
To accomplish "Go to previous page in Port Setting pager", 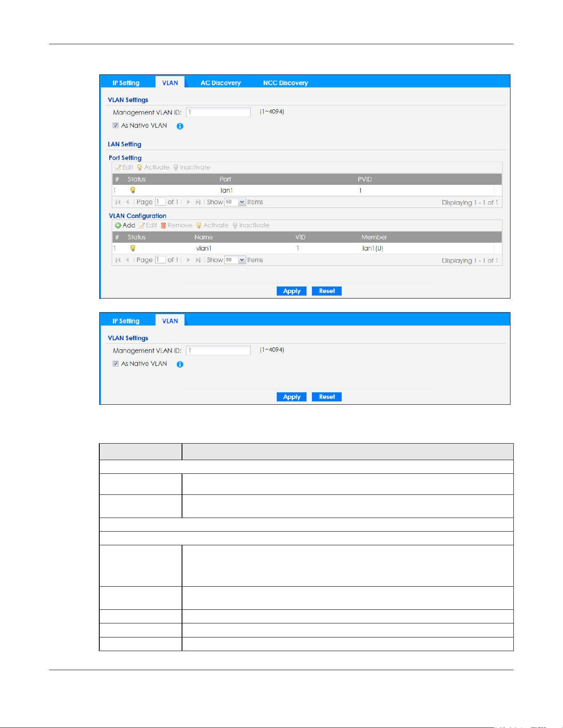I will pos(127,202).
